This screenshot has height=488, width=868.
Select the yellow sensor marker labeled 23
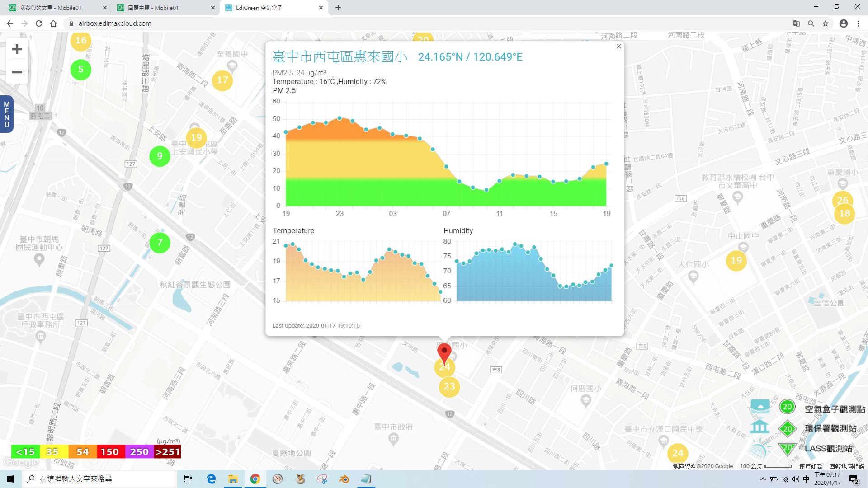pyautogui.click(x=449, y=387)
